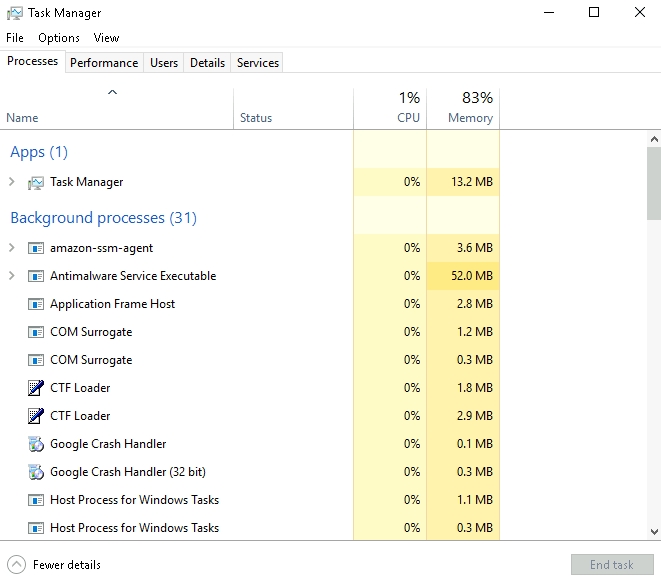Click the vertical scrollbar thumb

point(653,182)
